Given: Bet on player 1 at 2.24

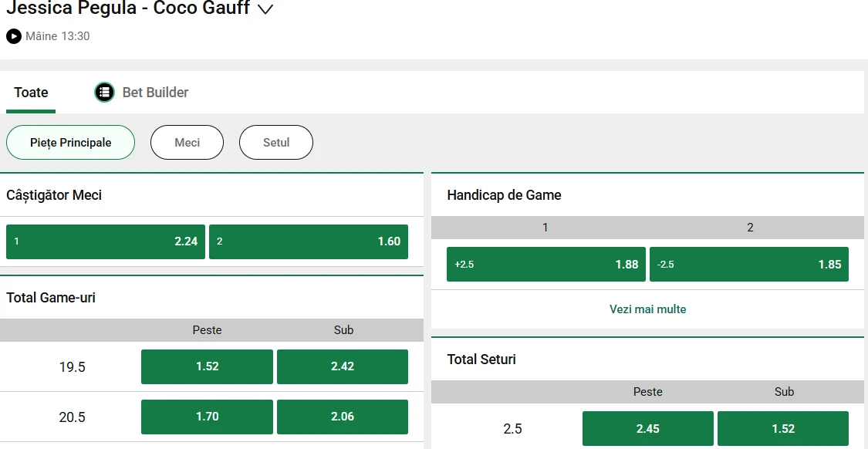Looking at the screenshot, I should point(106,241).
